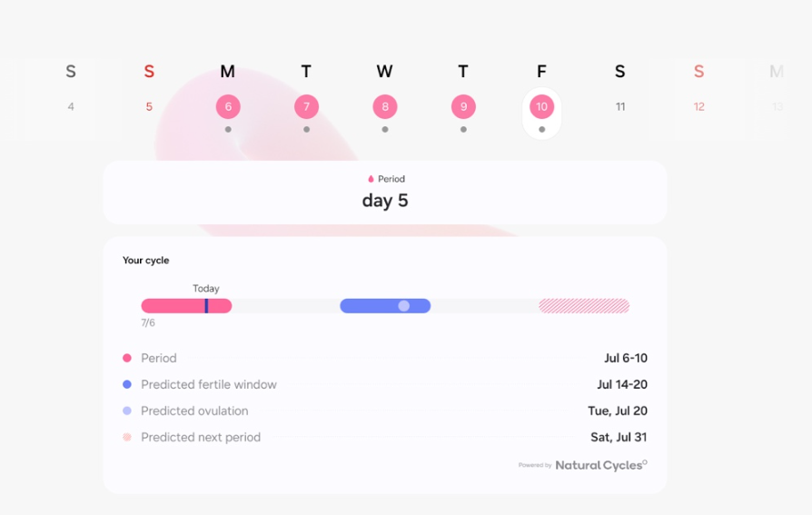Screen dimensions: 812x515
Task: Select Wednesday the 8th period day
Action: pos(385,107)
